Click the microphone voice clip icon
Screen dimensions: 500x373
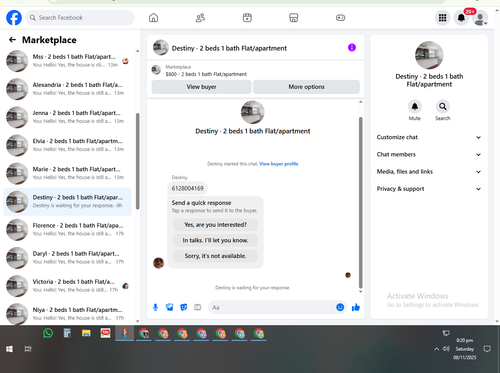[155, 307]
